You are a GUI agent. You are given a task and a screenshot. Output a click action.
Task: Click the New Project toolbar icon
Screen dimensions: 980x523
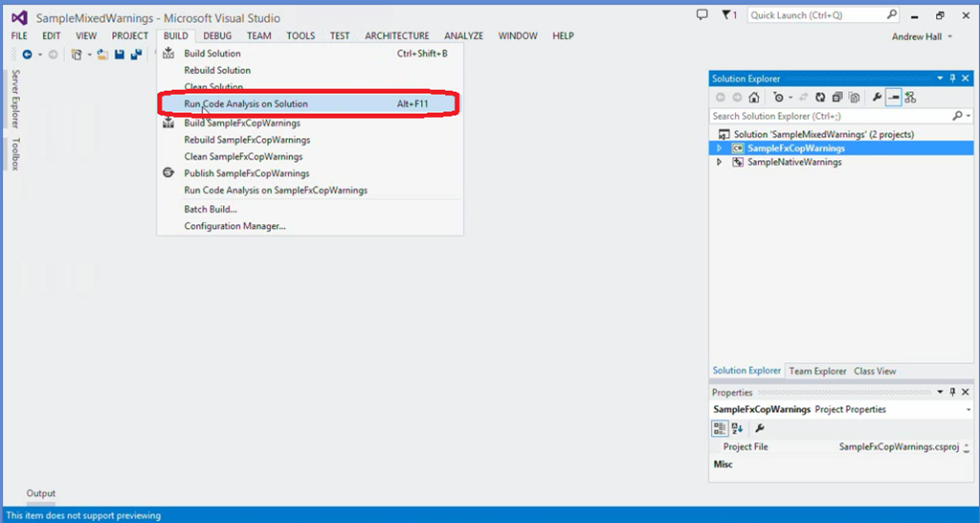point(77,55)
